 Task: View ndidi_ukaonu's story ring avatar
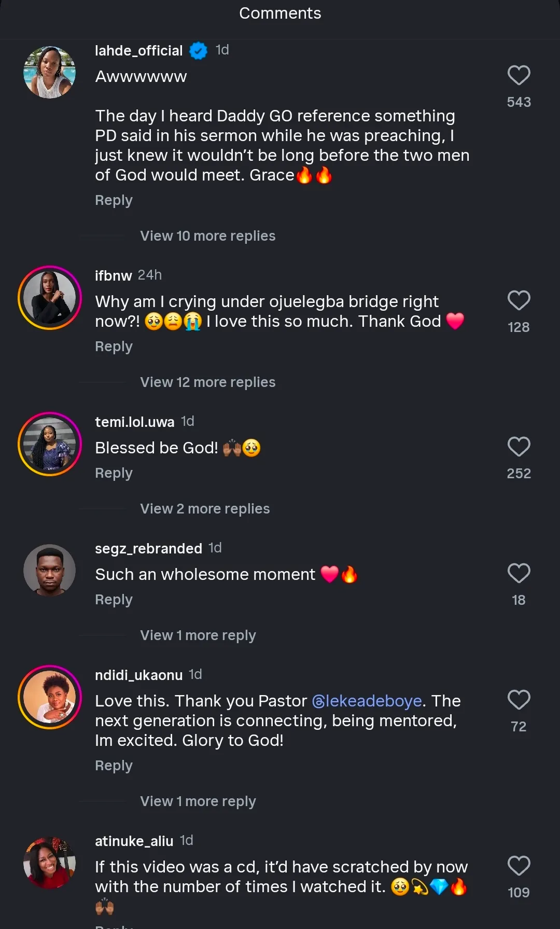pyautogui.click(x=50, y=697)
